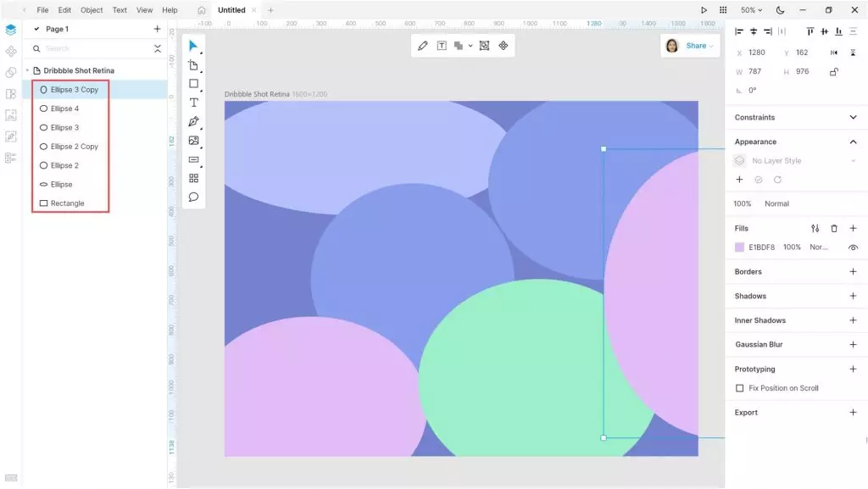The width and height of the screenshot is (868, 489).
Task: Select the Image tool
Action: click(x=193, y=141)
